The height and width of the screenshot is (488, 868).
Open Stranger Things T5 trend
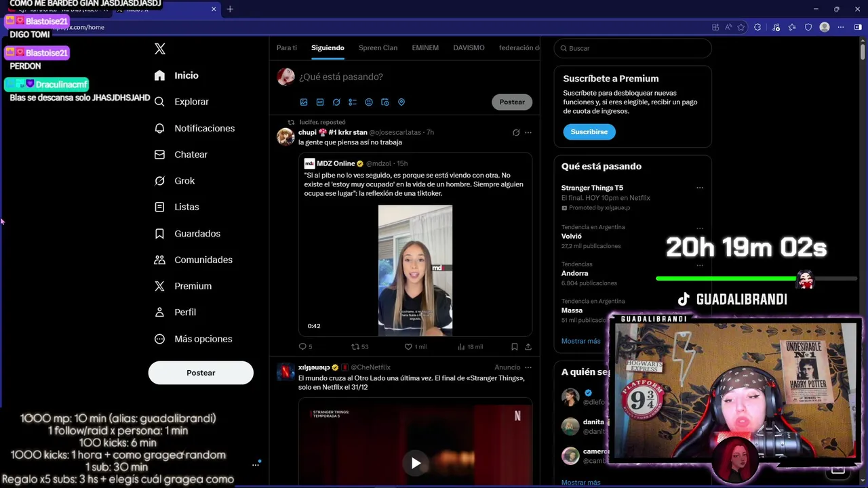point(592,188)
